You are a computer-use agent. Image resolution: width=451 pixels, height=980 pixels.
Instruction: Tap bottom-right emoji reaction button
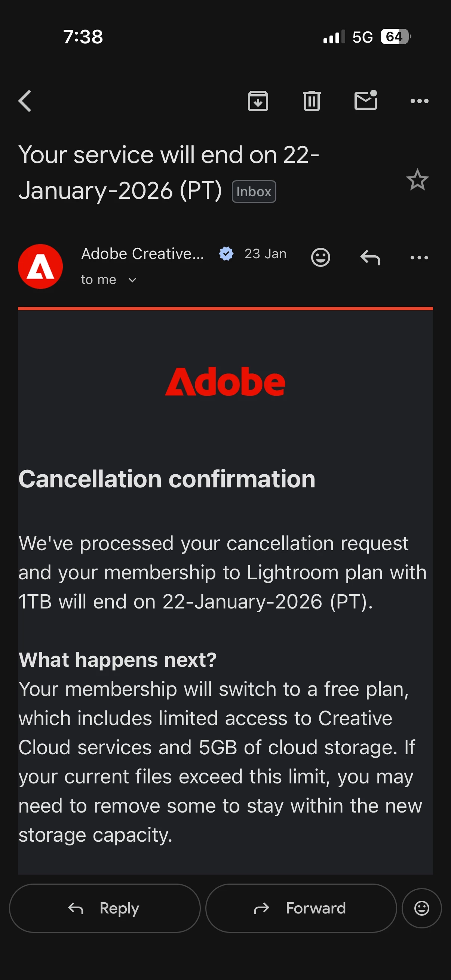[x=421, y=908]
